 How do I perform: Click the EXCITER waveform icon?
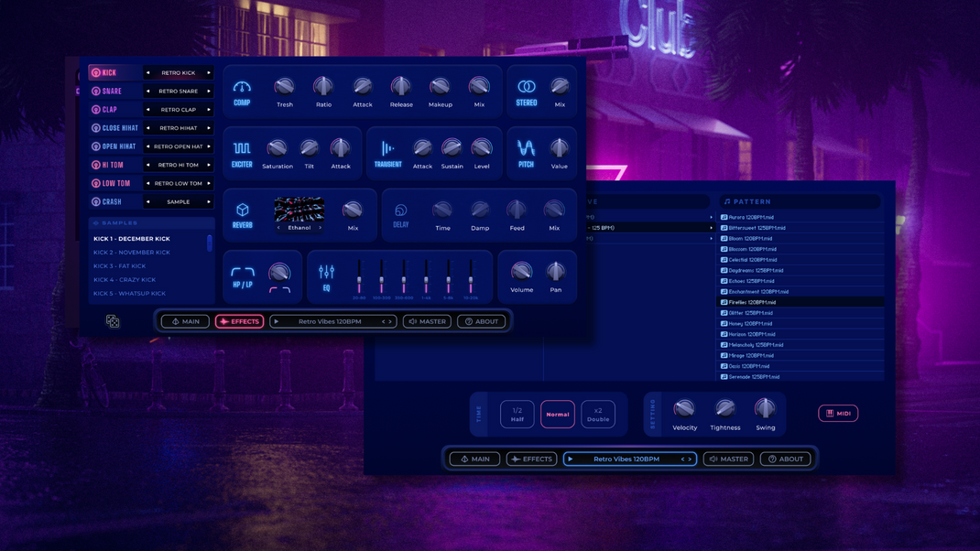point(242,148)
